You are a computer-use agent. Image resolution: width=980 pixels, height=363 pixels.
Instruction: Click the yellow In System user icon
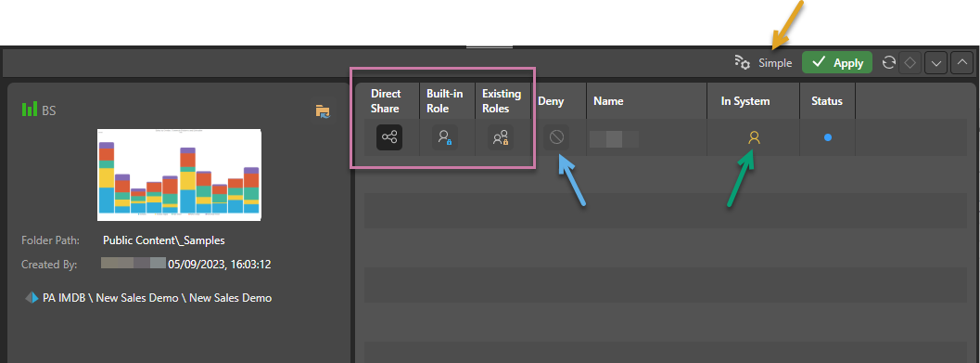pos(754,137)
